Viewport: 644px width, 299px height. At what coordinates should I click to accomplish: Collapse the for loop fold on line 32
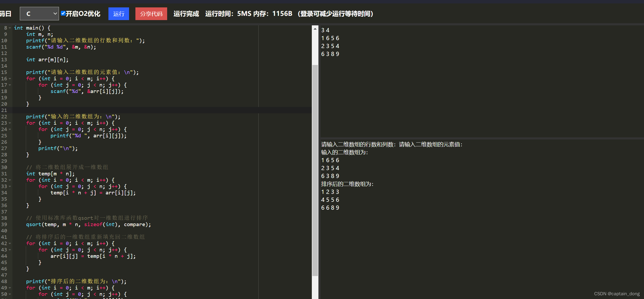tap(10, 180)
